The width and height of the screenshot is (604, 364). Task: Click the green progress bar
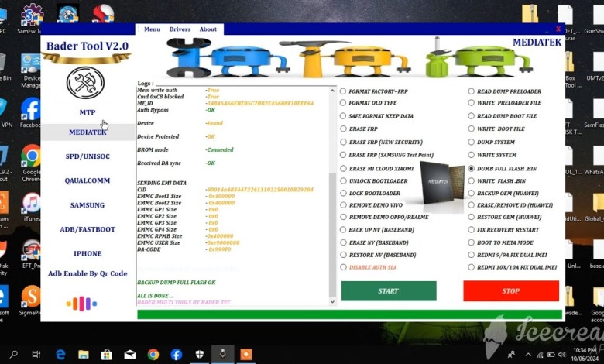coord(349,314)
